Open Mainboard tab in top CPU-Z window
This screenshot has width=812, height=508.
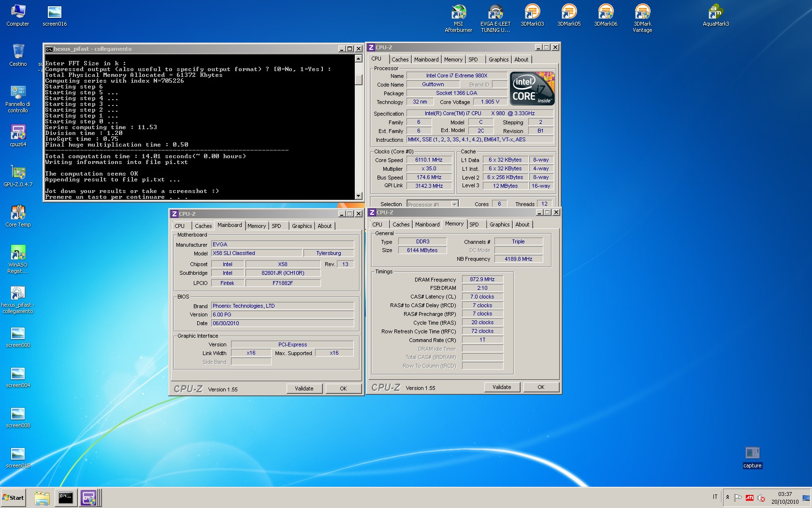pos(426,60)
